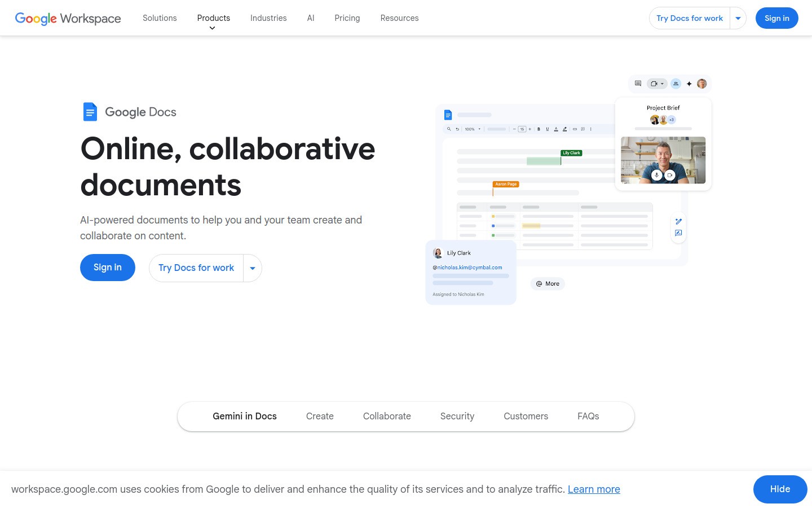Select the Bold formatting icon in the doc toolbar
The width and height of the screenshot is (812, 508).
[539, 129]
